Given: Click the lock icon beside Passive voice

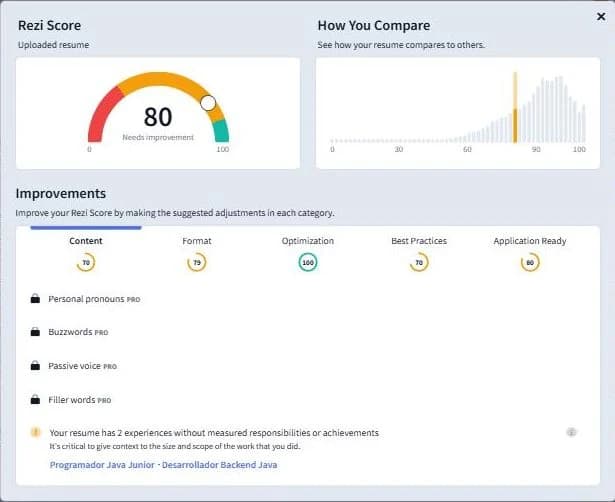Looking at the screenshot, I should pos(35,366).
